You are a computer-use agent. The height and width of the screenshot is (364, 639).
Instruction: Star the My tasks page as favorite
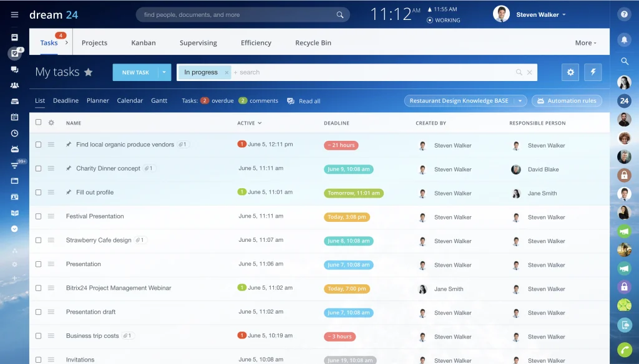pyautogui.click(x=89, y=72)
